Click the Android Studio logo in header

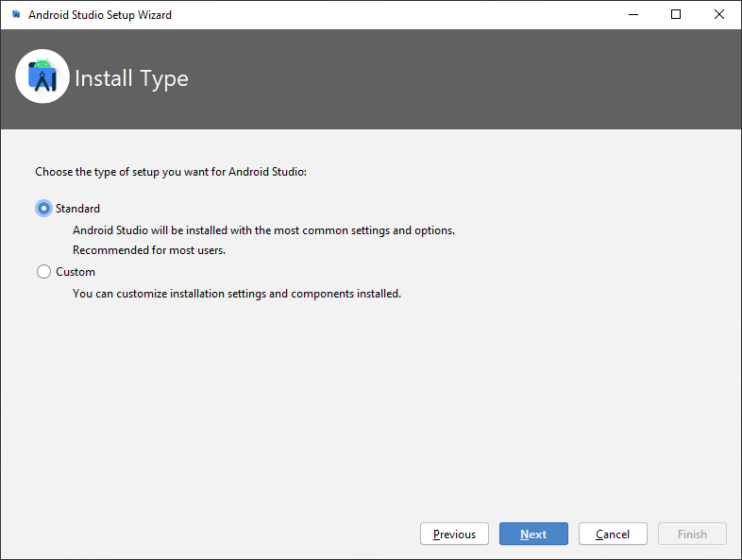[42, 76]
